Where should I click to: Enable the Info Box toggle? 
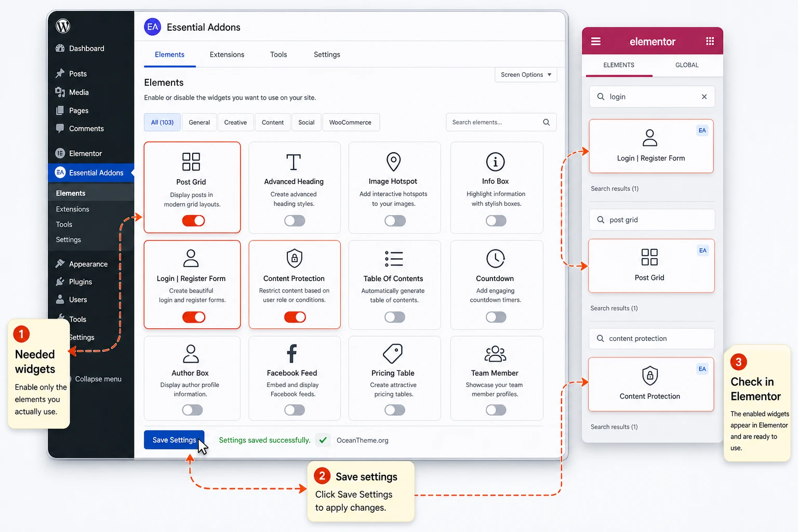tap(496, 221)
